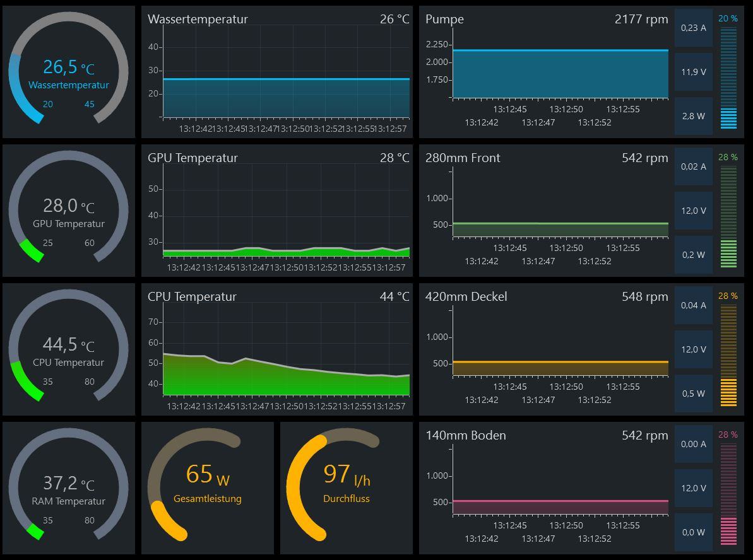Click the Wassertemperatur chart title
This screenshot has height=560, width=753.
198,19
